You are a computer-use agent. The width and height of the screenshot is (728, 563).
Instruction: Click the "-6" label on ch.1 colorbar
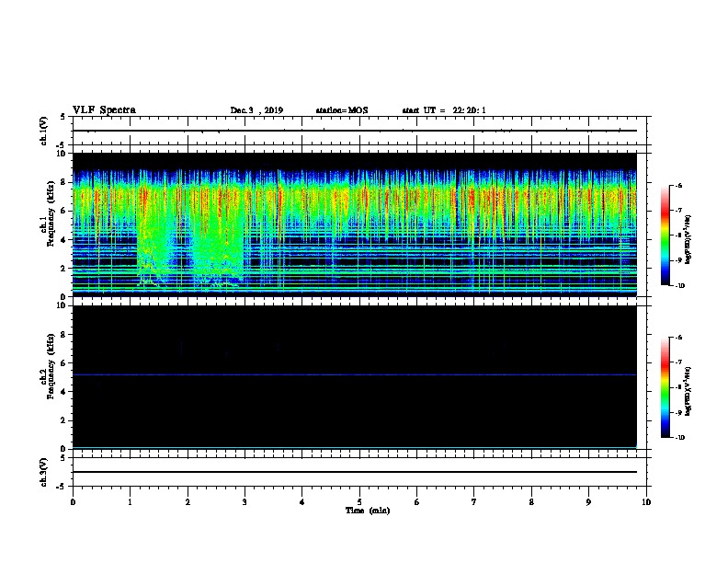pyautogui.click(x=678, y=185)
